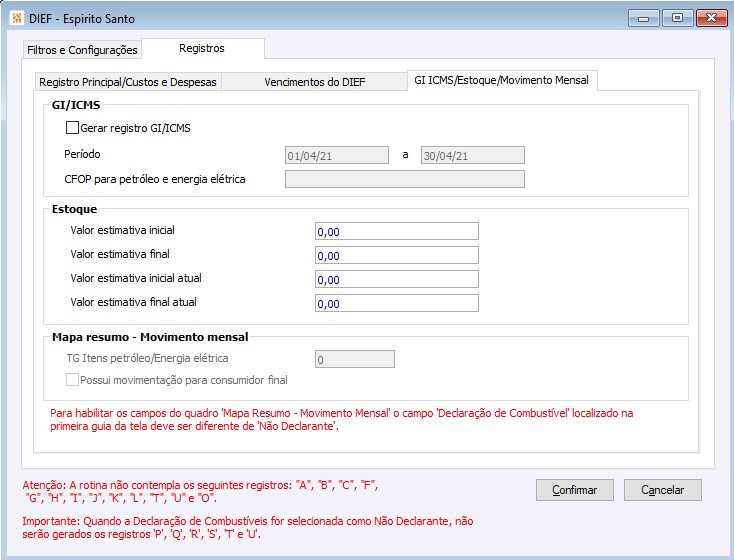Click the Valor estimativa inicial label

pos(122,230)
